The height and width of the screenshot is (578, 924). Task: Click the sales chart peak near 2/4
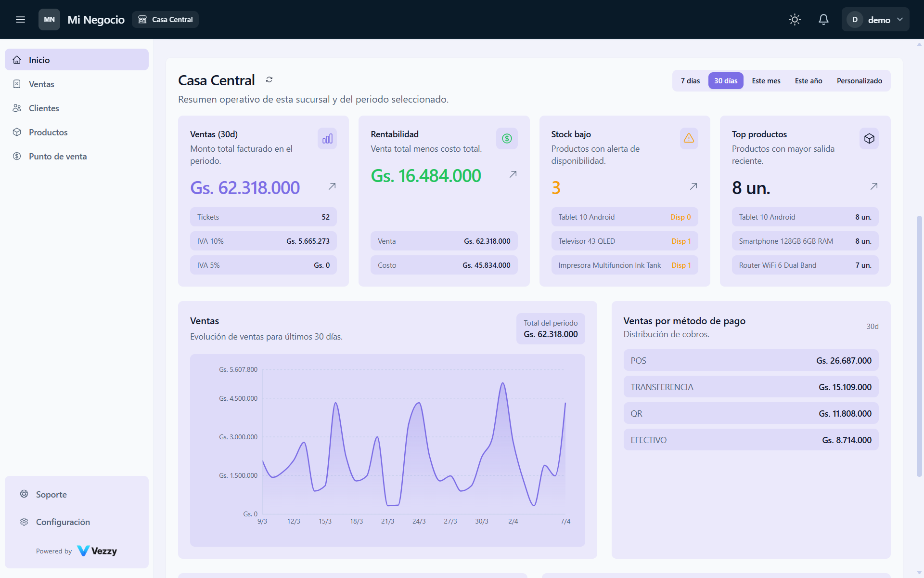(x=503, y=383)
